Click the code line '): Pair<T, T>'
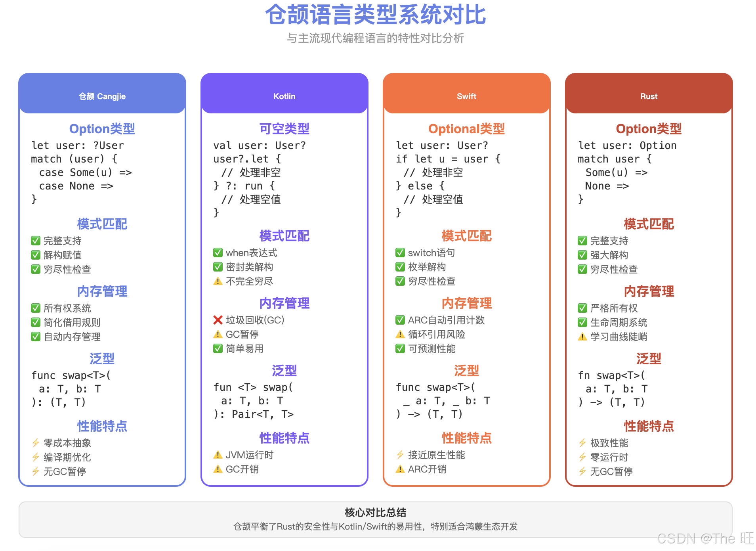Image resolution: width=756 pixels, height=551 pixels. point(254,414)
